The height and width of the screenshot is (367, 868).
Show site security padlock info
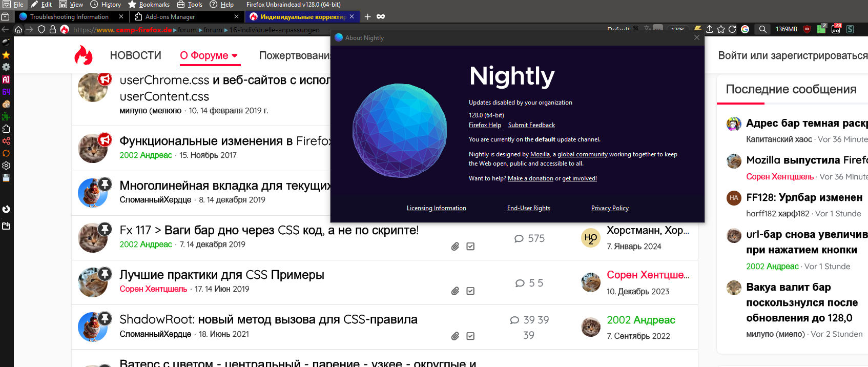(x=52, y=30)
